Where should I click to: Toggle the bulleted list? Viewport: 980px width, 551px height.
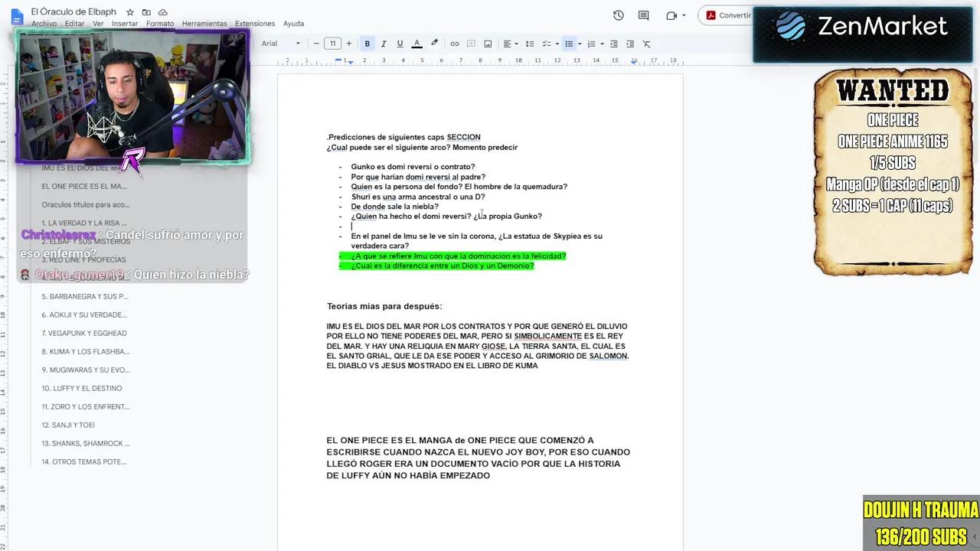pyautogui.click(x=569, y=44)
